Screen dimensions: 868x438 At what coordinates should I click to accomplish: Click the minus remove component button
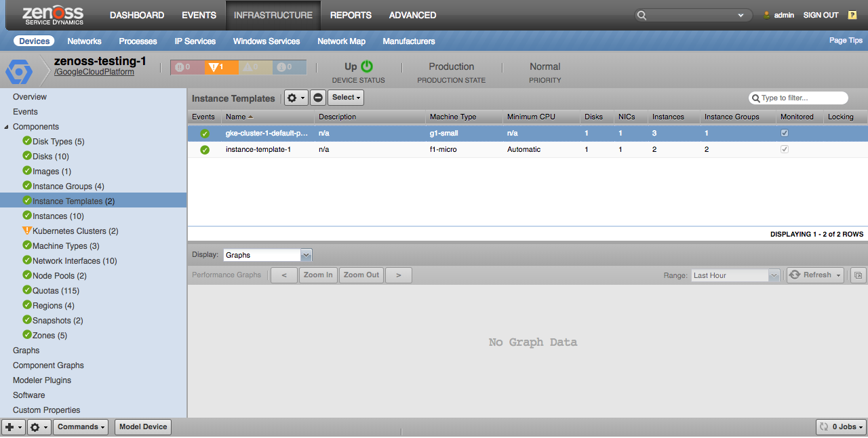point(318,98)
